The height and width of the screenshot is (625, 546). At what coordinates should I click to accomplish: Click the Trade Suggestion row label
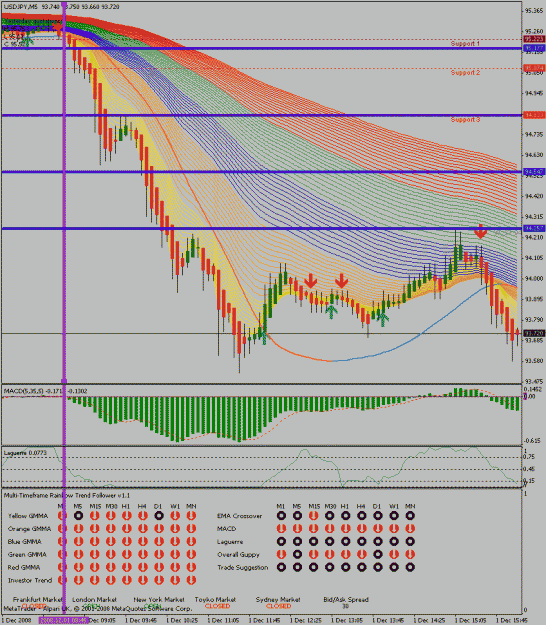pos(243,568)
